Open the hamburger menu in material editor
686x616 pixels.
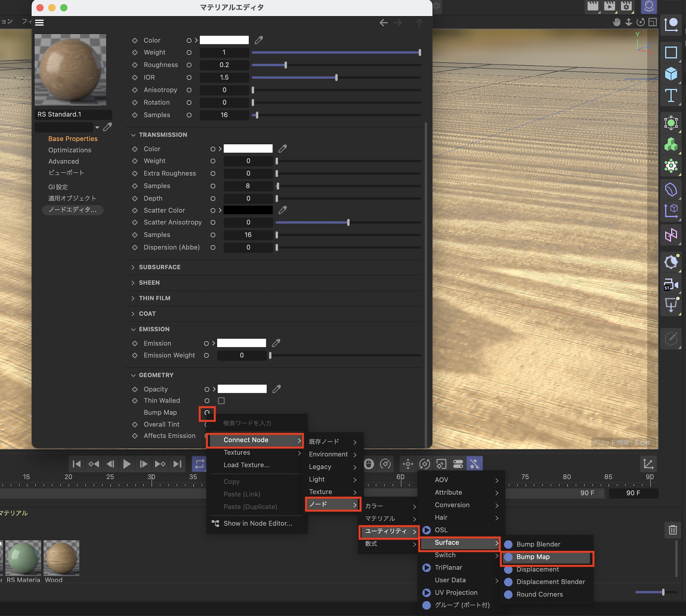click(39, 23)
